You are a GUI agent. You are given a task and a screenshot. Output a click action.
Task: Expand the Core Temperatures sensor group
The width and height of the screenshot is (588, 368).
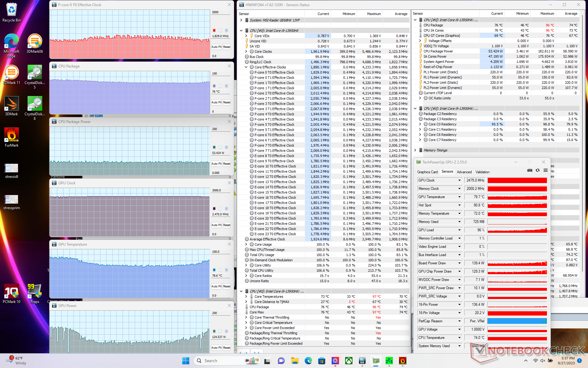pos(246,297)
